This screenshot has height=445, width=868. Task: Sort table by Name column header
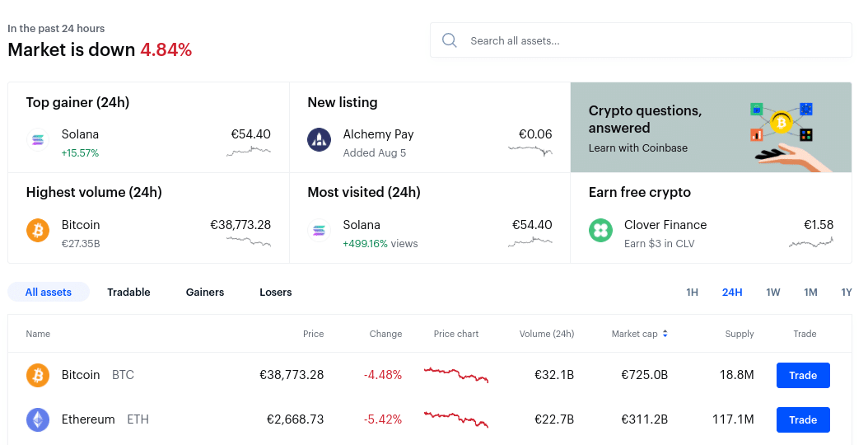coord(38,334)
